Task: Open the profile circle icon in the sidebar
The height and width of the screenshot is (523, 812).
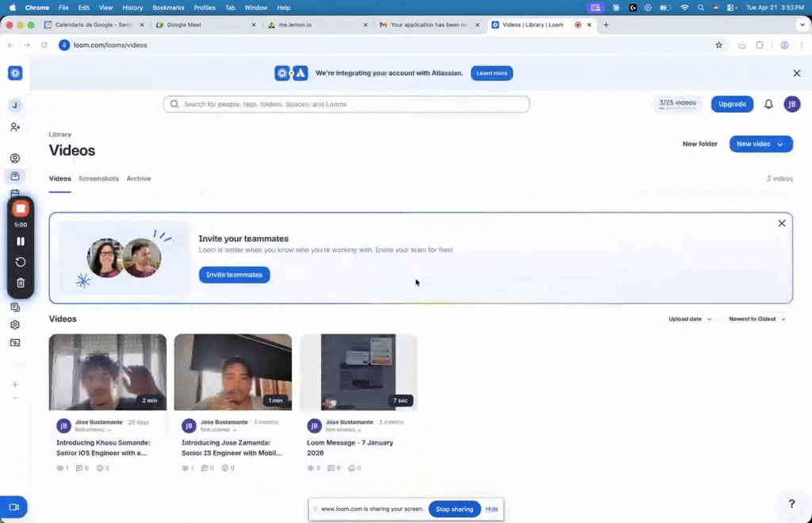Action: point(15,158)
